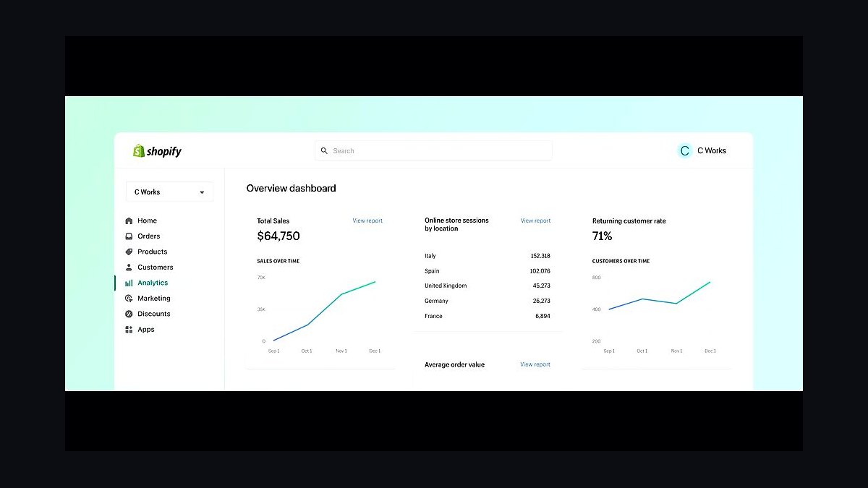Open the Products section
This screenshot has height=488, width=868.
pos(153,252)
